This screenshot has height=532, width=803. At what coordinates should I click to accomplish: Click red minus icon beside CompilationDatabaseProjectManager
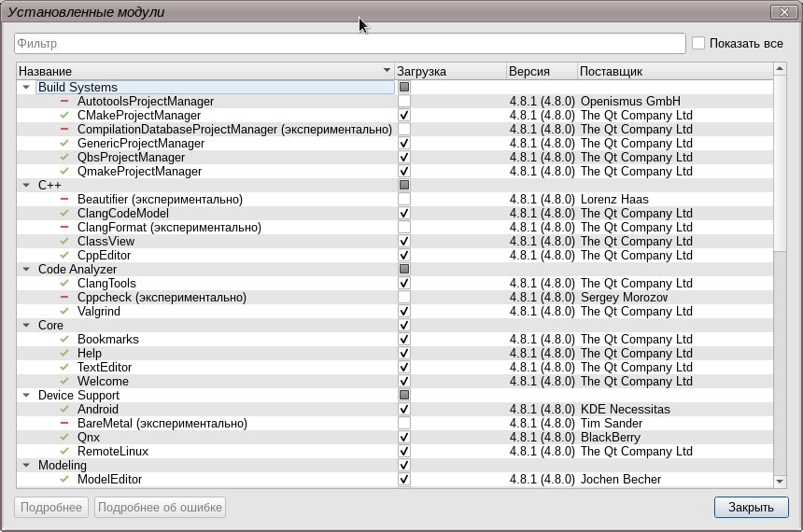tap(64, 129)
